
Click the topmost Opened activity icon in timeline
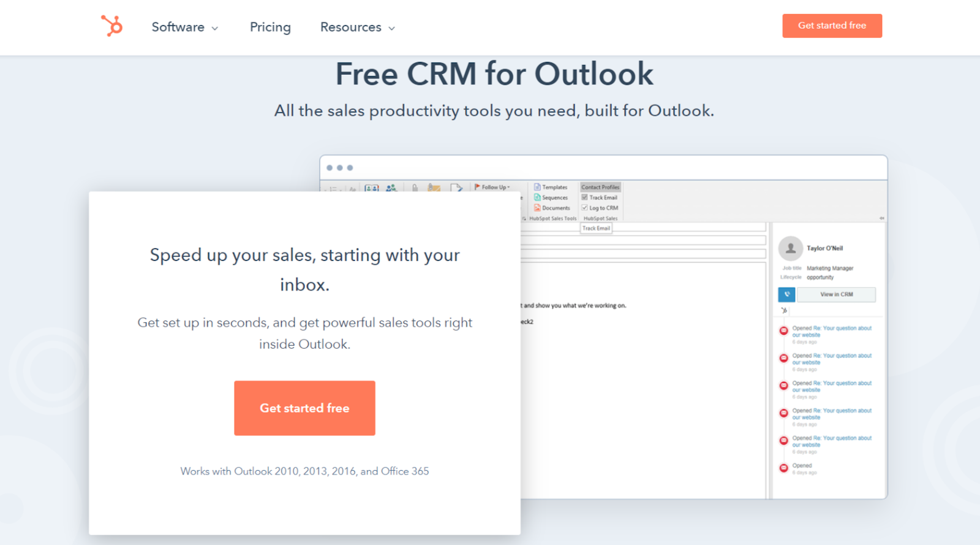pyautogui.click(x=783, y=331)
